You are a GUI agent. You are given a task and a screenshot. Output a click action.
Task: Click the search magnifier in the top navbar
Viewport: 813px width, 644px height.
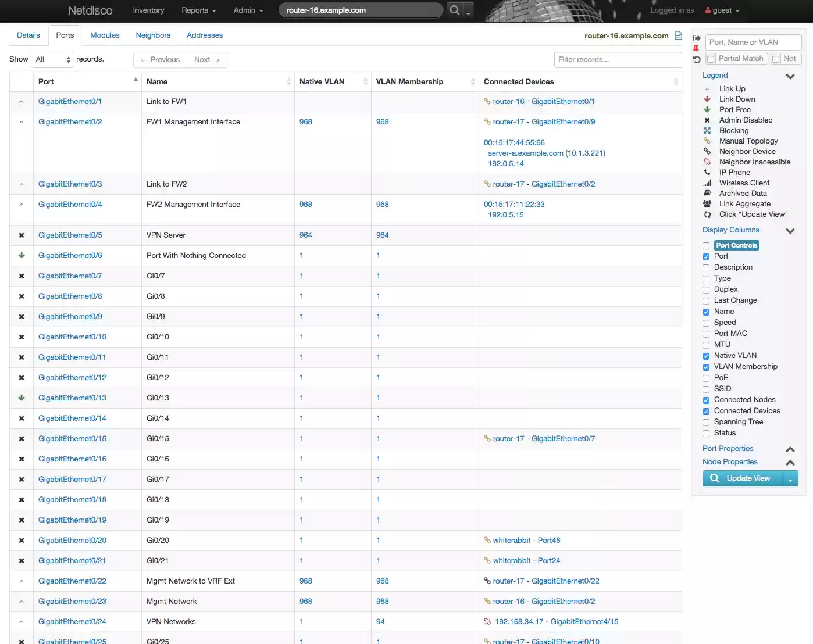(454, 10)
